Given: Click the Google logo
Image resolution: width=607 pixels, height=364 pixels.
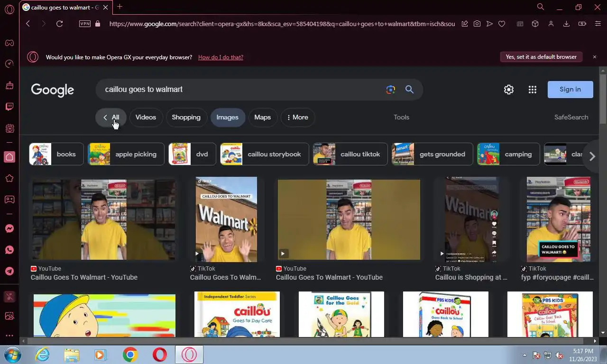Looking at the screenshot, I should click(53, 90).
